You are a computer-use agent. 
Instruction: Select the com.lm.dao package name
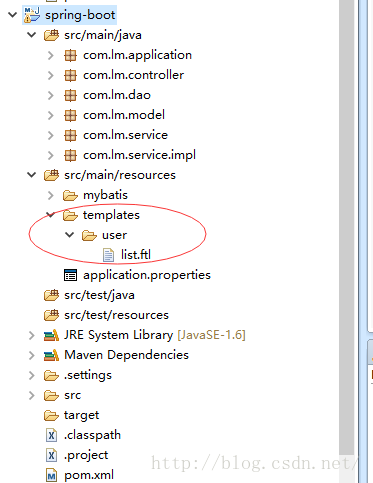pos(117,95)
